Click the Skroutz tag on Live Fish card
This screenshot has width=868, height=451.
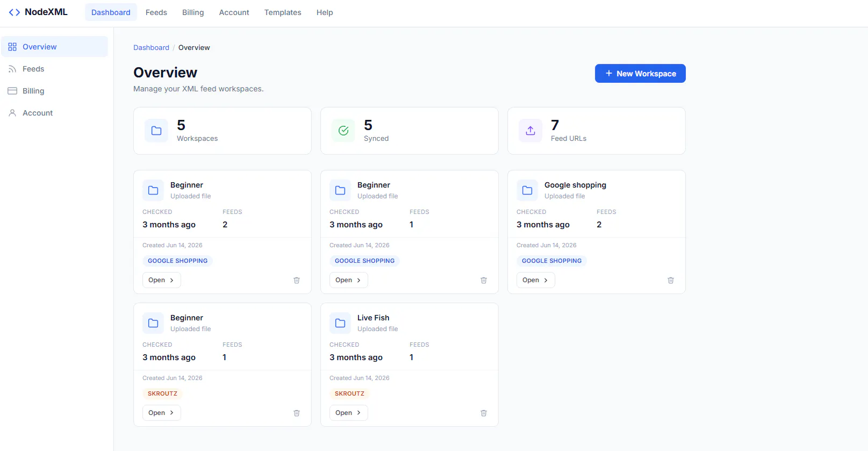(349, 393)
